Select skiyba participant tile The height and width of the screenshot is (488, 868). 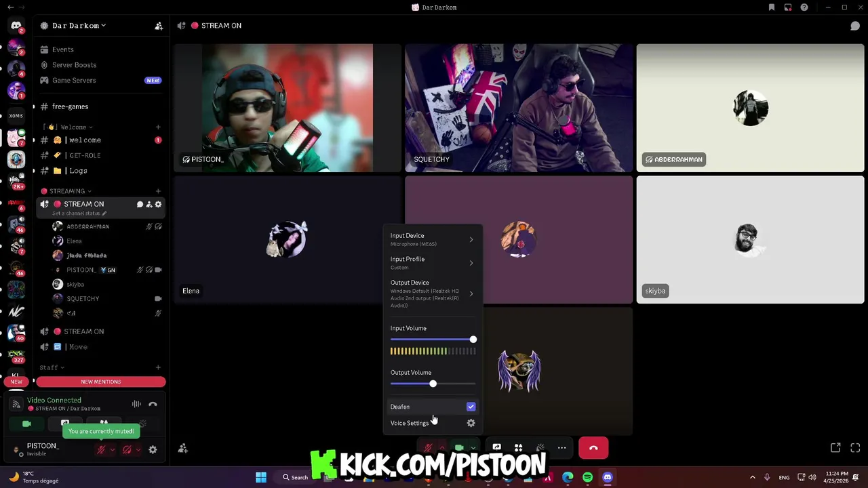pyautogui.click(x=750, y=239)
